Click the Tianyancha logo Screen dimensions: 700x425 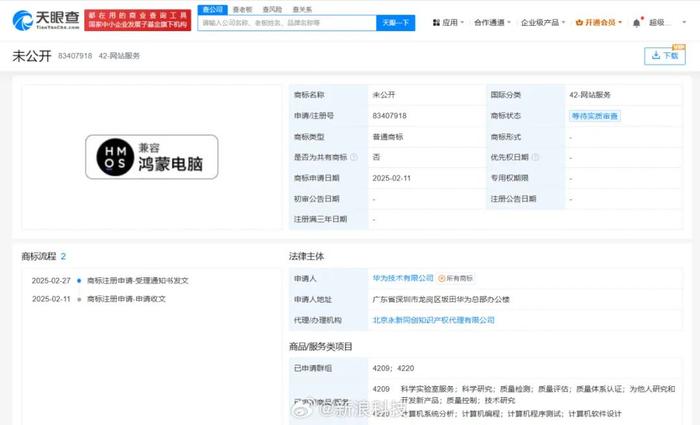[46, 20]
